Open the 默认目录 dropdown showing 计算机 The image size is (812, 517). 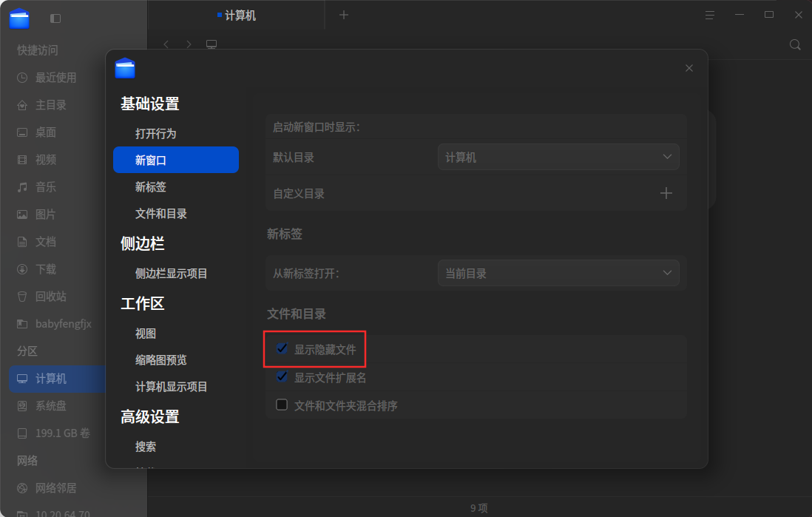(558, 157)
